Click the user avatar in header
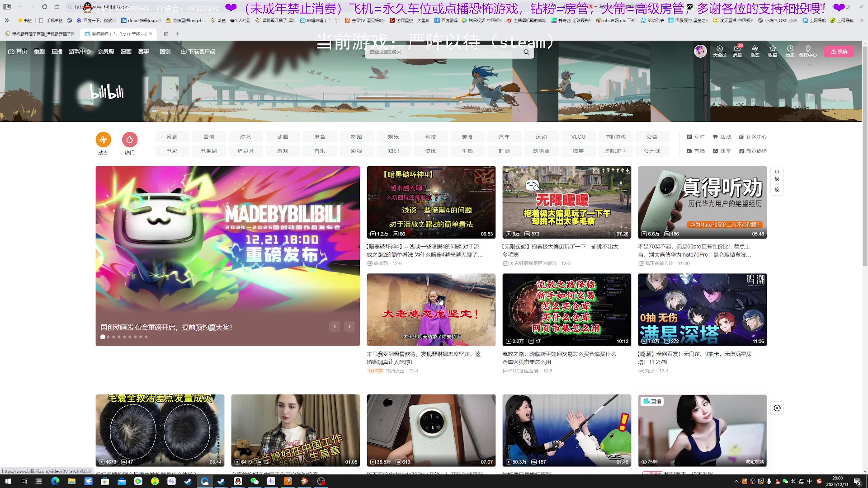Viewport: 868px width, 488px height. tap(700, 51)
